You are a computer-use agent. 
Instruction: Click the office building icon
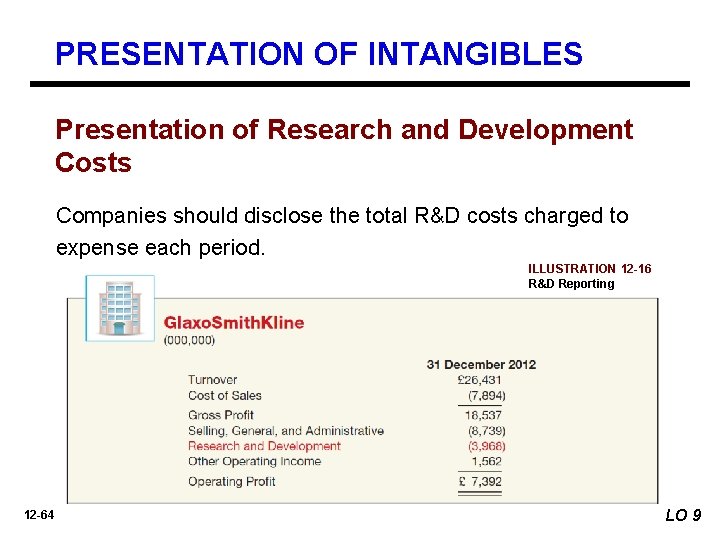(120, 308)
